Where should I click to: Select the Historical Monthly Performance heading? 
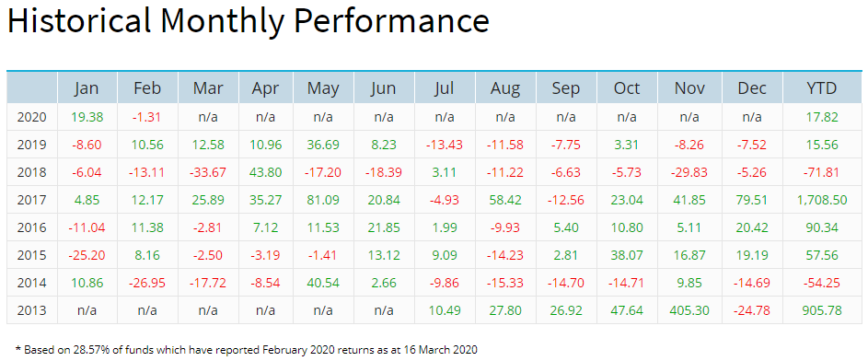pyautogui.click(x=248, y=20)
